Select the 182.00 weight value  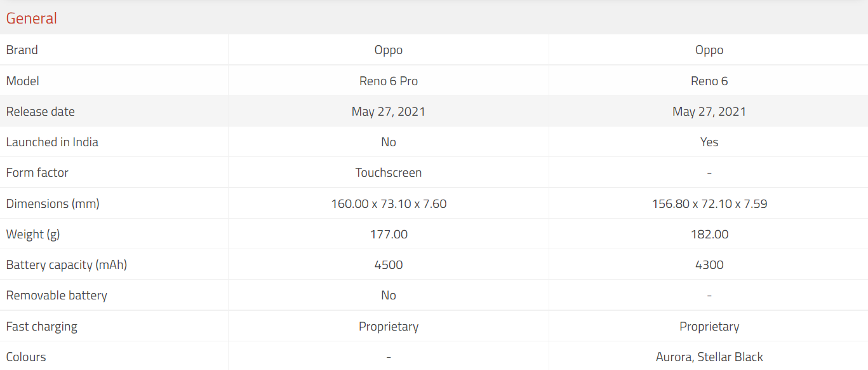(709, 234)
